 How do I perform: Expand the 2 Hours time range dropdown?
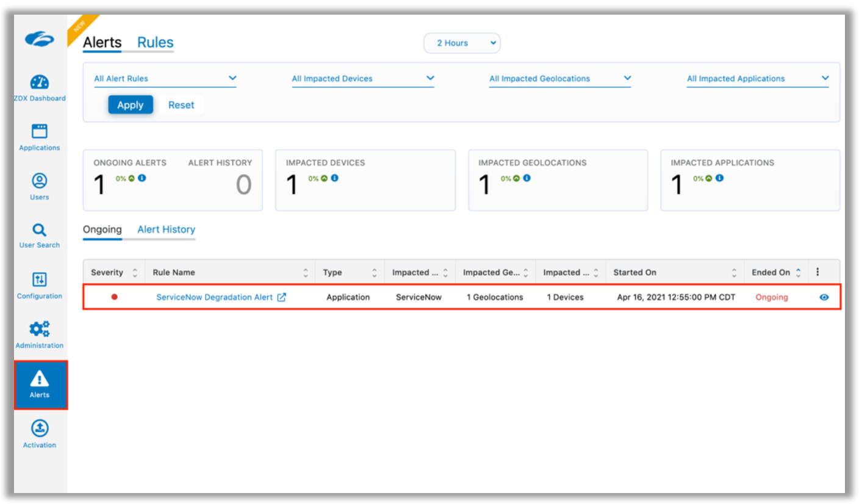[462, 43]
